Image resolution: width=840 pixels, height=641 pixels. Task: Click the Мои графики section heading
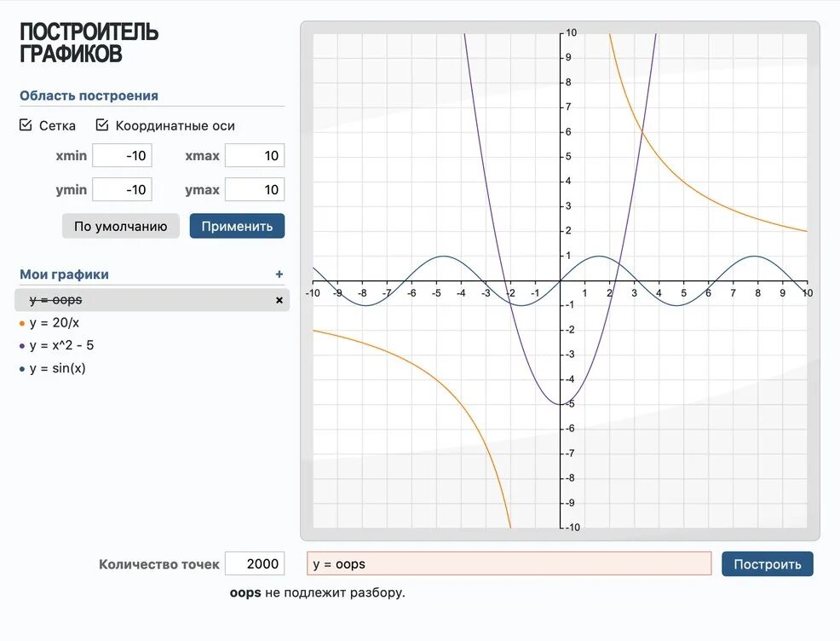click(64, 274)
